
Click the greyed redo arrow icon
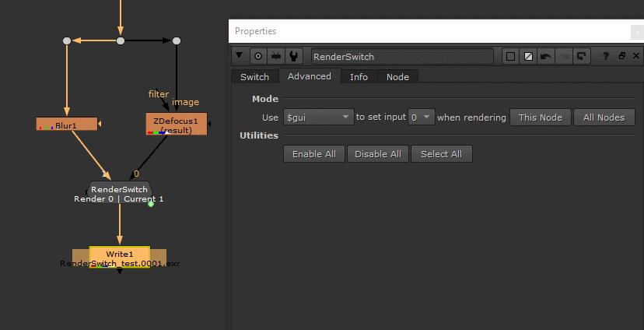click(563, 57)
